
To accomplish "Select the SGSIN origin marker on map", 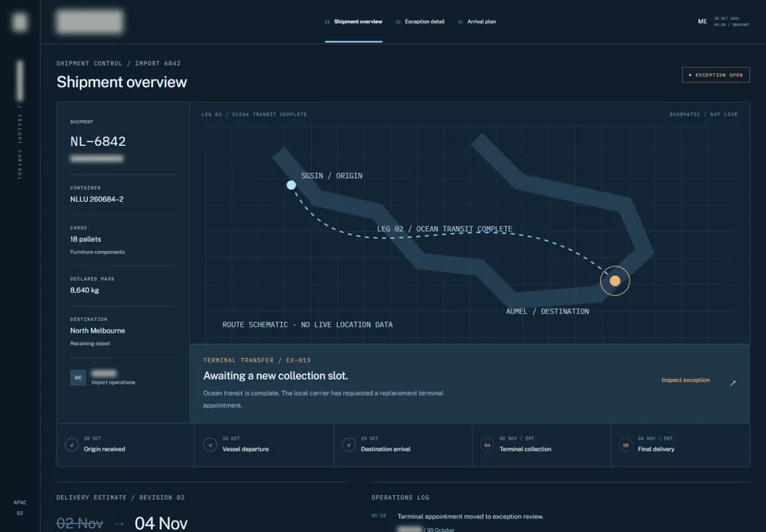I will pos(291,185).
